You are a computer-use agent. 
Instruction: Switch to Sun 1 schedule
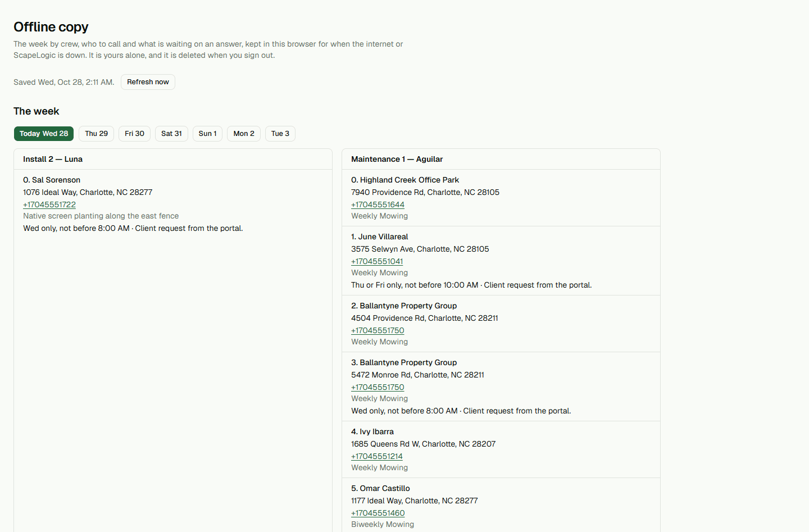(207, 134)
